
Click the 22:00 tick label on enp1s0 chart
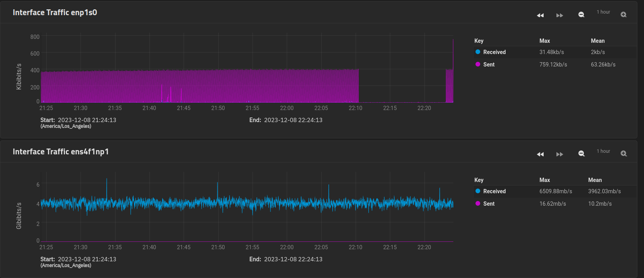pyautogui.click(x=287, y=108)
